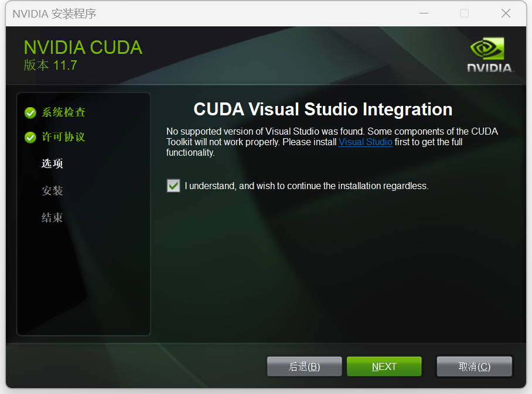Image resolution: width=532 pixels, height=394 pixels.
Task: Minimize the NVIDIA installer window
Action: click(x=424, y=13)
